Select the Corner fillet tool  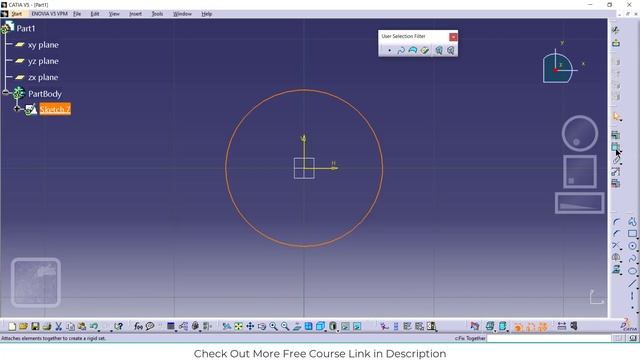click(616, 222)
